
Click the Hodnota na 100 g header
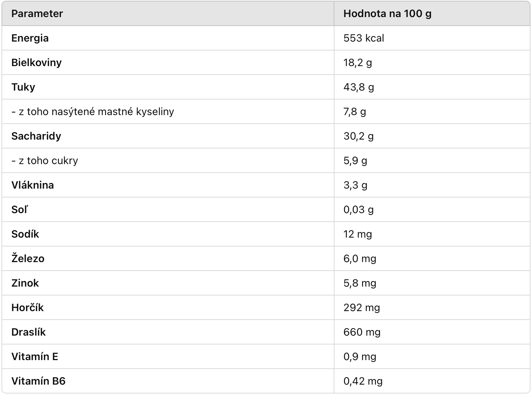pyautogui.click(x=387, y=14)
